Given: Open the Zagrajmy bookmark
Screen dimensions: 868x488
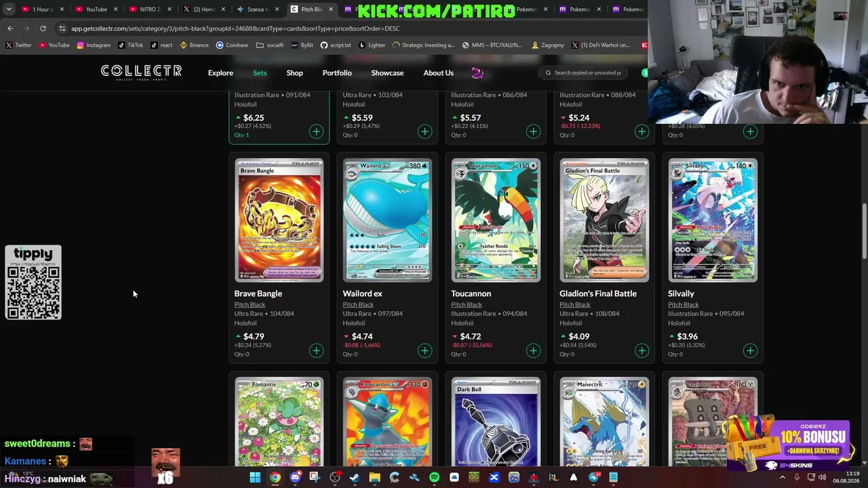Looking at the screenshot, I should click(x=548, y=45).
